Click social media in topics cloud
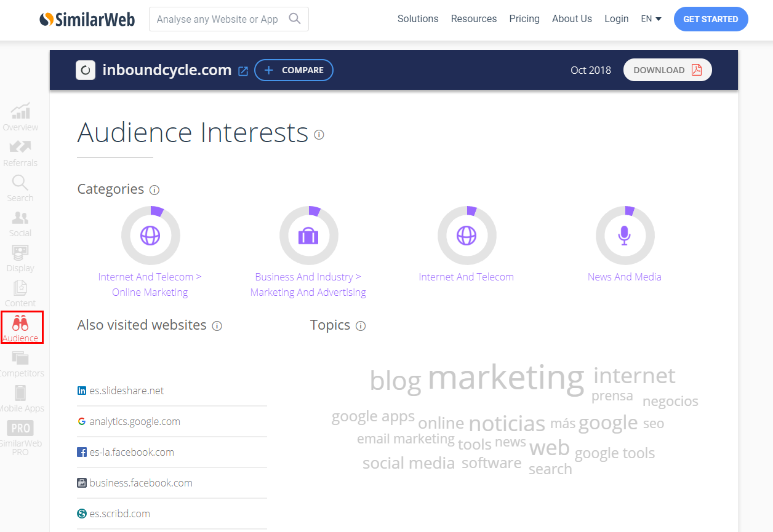Viewport: 773px width, 532px height. (409, 463)
